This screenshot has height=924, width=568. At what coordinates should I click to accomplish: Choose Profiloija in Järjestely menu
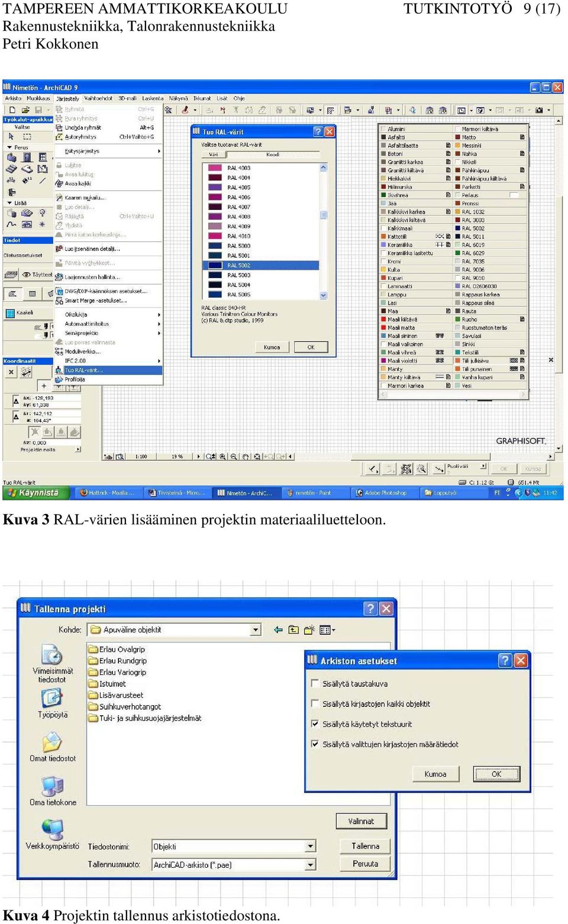(x=108, y=379)
